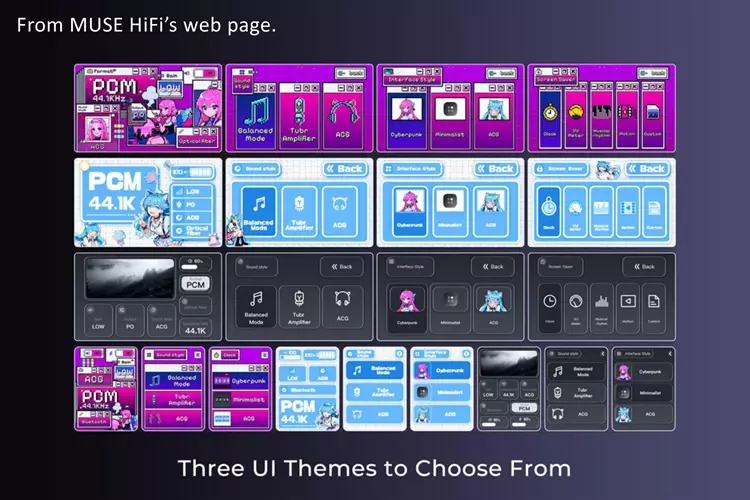Screen dimensions: 750x500
Task: Open PO output button on wide dark home screen
Action: [x=130, y=320]
